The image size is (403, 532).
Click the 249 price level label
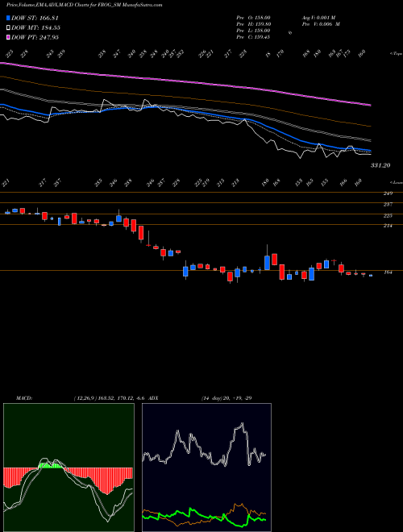click(x=388, y=193)
